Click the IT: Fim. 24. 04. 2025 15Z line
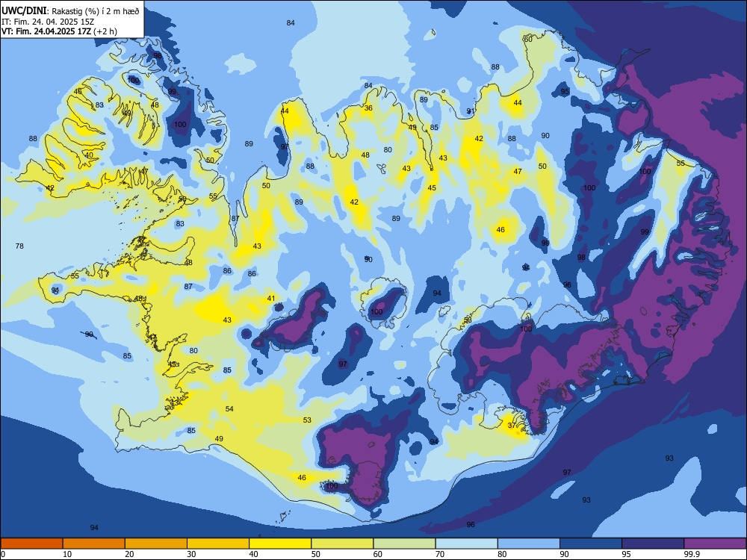The height and width of the screenshot is (560, 747). click(48, 22)
